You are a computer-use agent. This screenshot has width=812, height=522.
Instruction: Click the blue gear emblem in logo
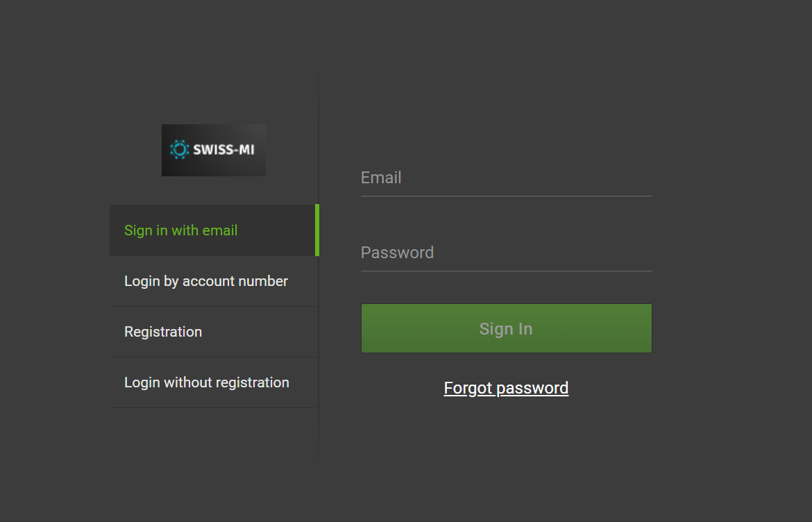point(179,149)
